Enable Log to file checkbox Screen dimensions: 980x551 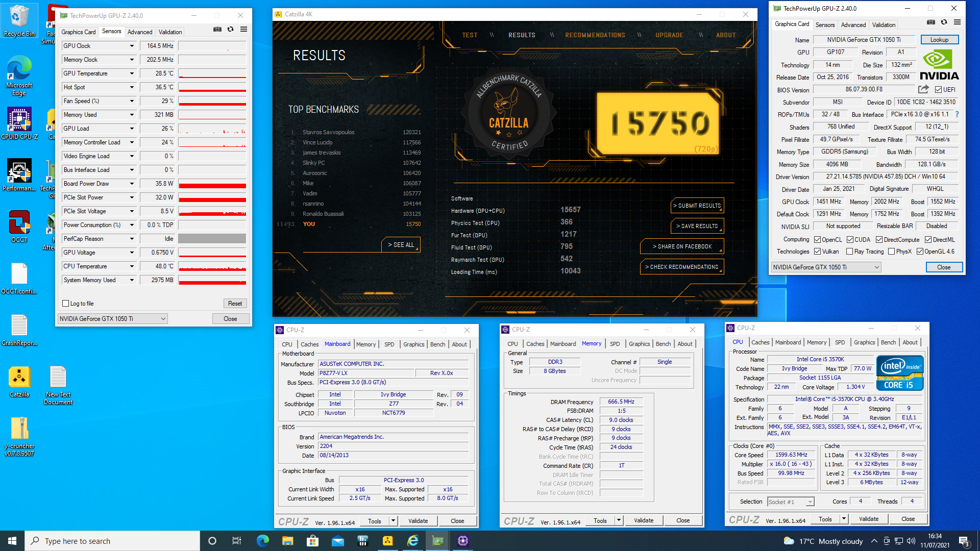point(65,304)
